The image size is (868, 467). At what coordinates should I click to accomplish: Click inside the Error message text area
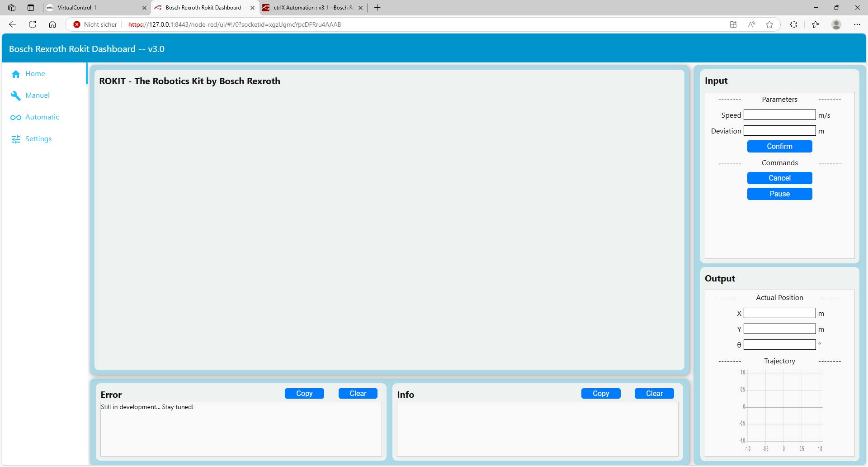point(241,429)
